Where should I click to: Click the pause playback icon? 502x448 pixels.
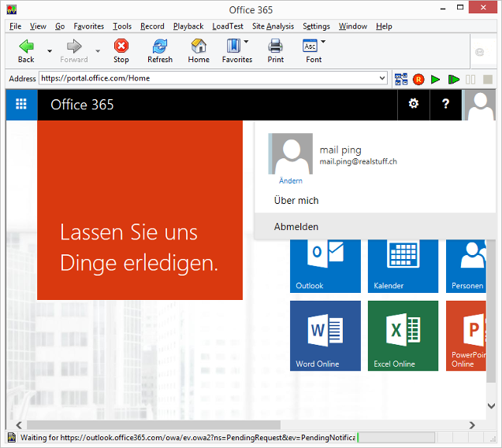pyautogui.click(x=470, y=80)
